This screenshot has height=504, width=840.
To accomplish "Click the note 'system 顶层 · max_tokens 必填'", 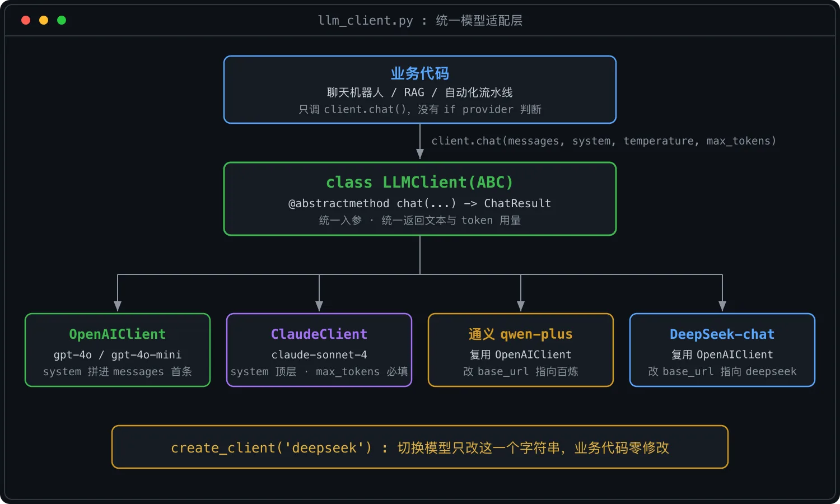I will tap(319, 371).
